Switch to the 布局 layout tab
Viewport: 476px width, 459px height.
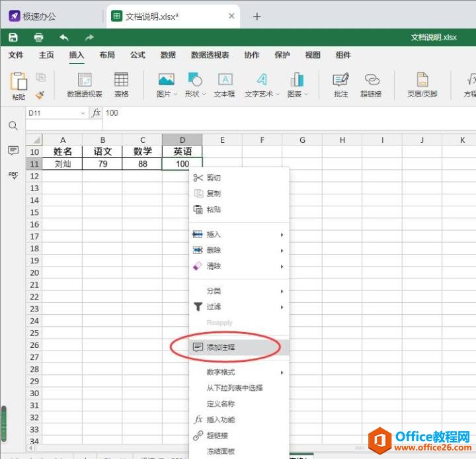tap(107, 55)
